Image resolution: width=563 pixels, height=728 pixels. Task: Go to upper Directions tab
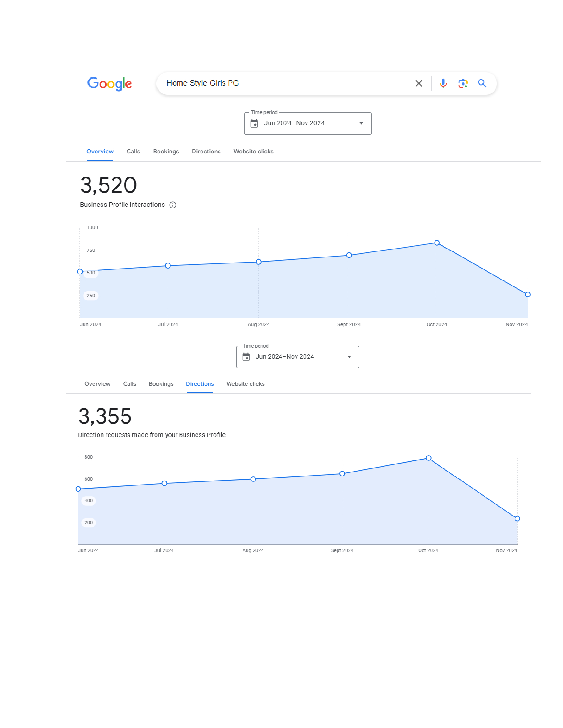click(206, 151)
